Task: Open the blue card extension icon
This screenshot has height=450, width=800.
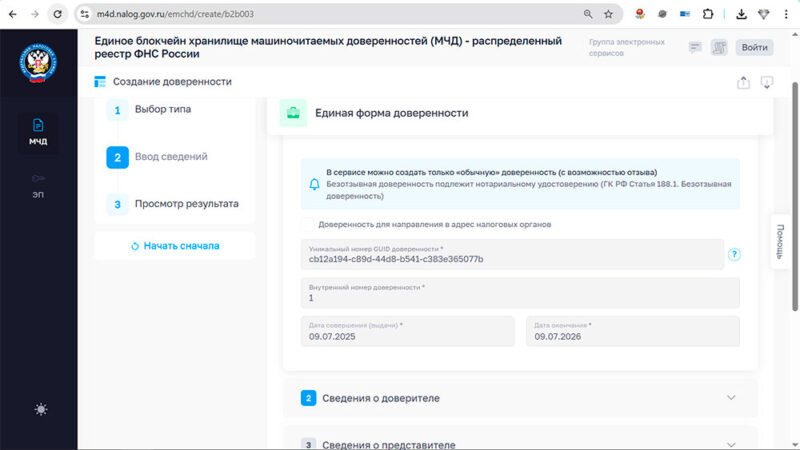Action: [685, 14]
